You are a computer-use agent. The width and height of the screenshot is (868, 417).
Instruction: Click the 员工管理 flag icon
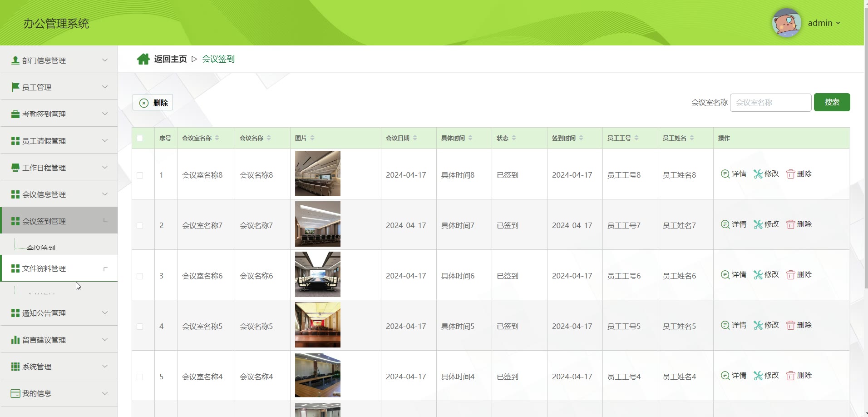pos(15,87)
